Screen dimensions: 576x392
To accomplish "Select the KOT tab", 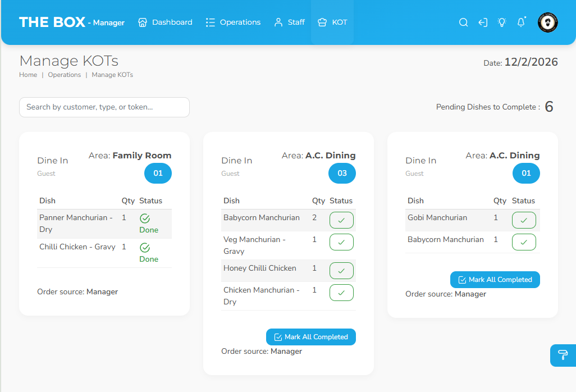I will (332, 22).
